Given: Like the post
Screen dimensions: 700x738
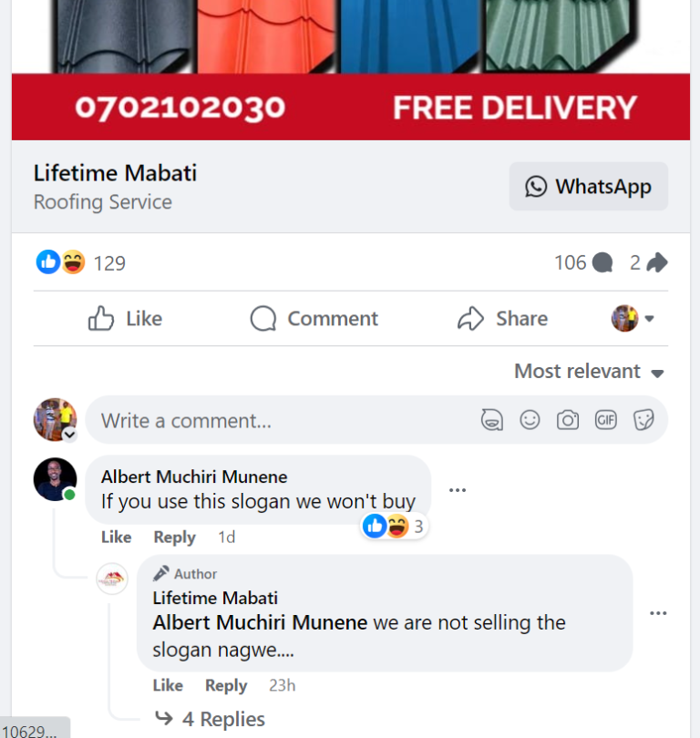Looking at the screenshot, I should point(124,318).
